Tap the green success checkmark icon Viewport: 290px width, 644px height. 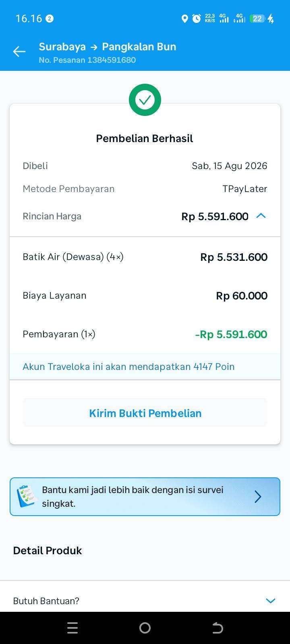145,100
